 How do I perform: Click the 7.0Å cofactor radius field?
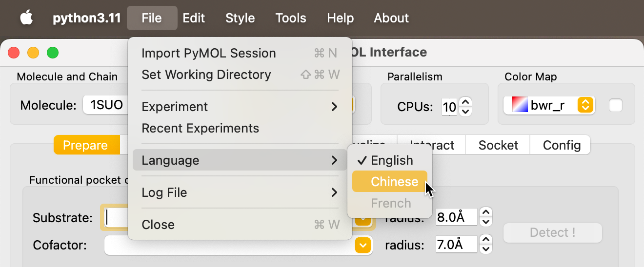456,244
